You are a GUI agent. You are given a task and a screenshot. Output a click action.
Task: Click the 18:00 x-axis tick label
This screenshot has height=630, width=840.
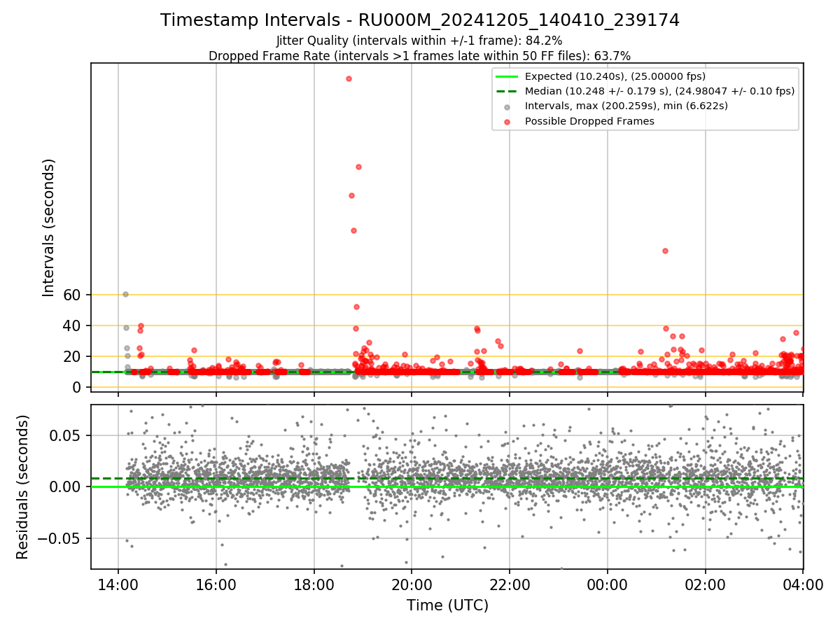point(314,585)
